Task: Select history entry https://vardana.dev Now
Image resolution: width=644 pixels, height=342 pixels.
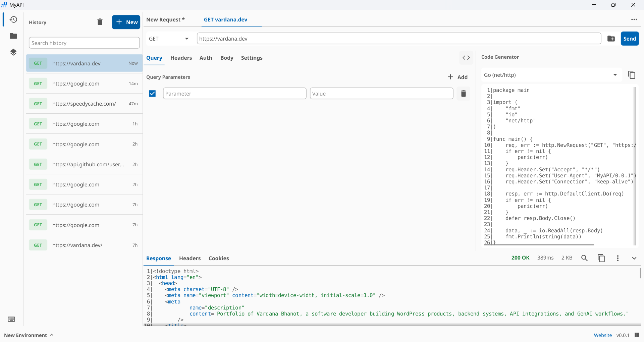Action: [84, 63]
